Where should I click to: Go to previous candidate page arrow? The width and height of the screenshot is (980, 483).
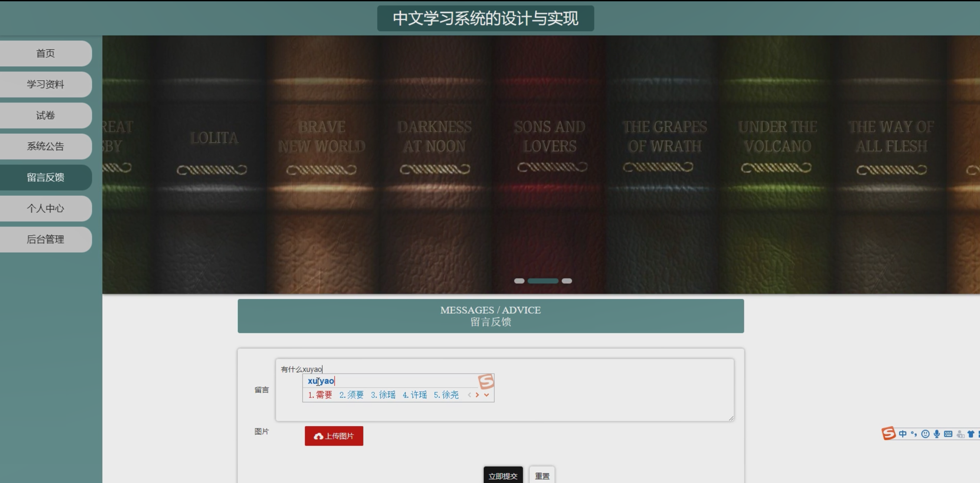click(x=469, y=395)
